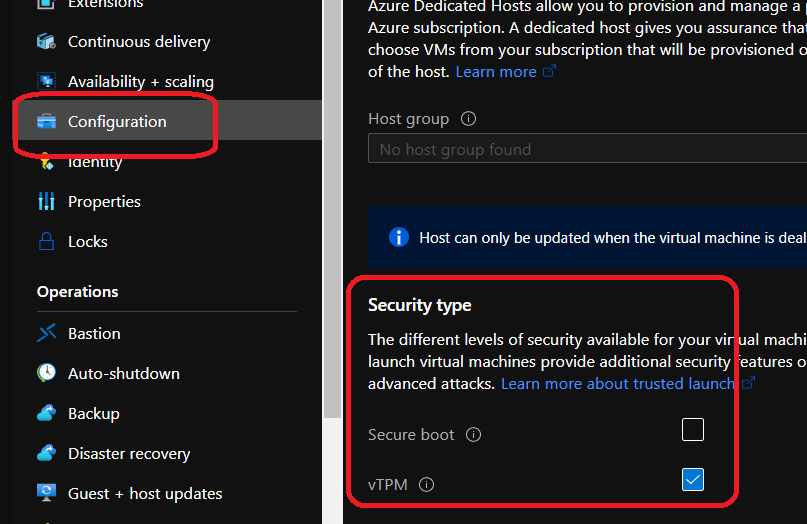Click the Availability + scaling icon
Image resolution: width=807 pixels, height=524 pixels.
[46, 82]
